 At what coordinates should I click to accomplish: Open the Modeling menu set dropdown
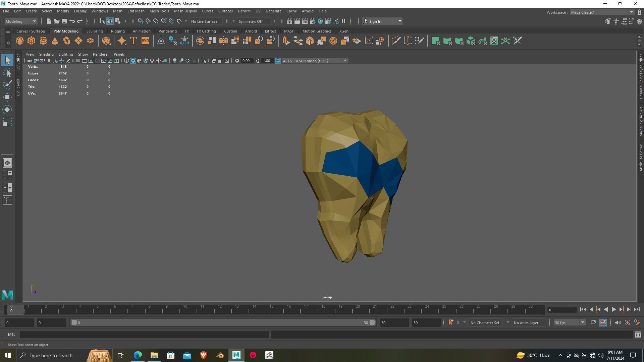point(21,21)
